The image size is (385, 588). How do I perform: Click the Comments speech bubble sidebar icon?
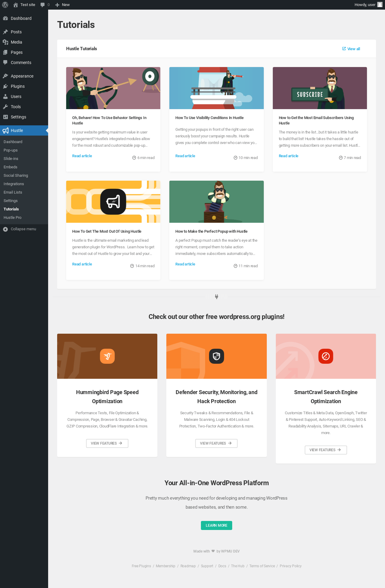[5, 63]
